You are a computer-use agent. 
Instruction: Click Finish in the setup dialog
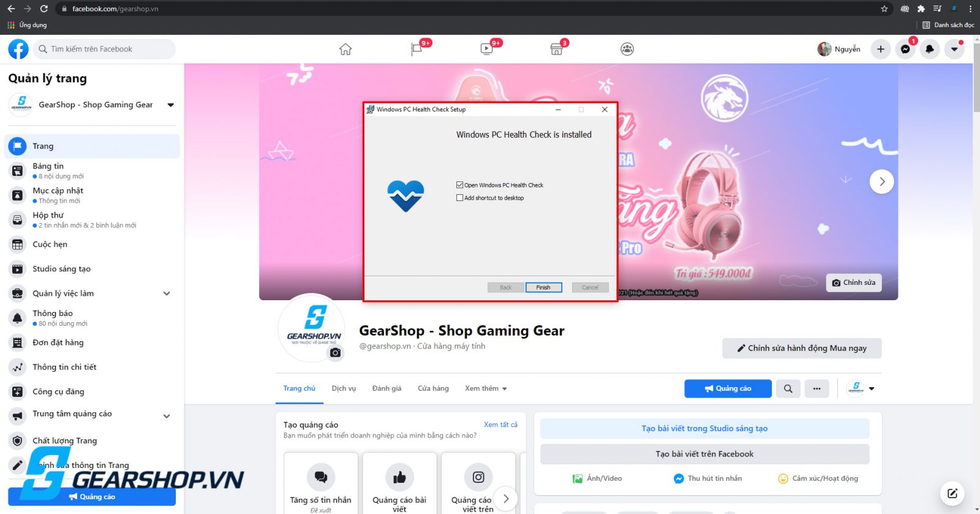(x=543, y=287)
